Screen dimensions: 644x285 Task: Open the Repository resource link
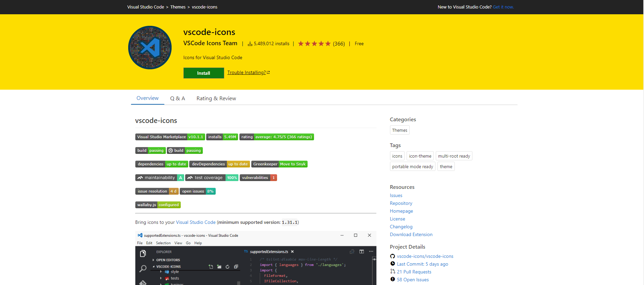(x=401, y=203)
